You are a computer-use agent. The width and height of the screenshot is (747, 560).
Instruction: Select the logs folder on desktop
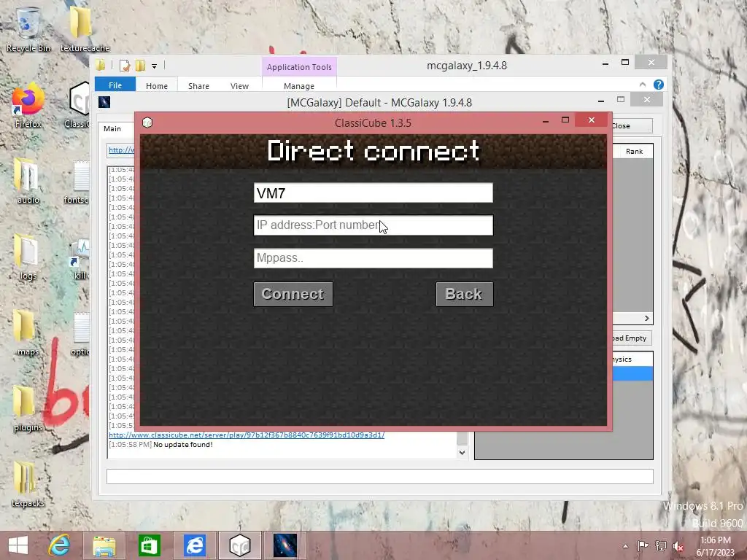click(x=28, y=257)
